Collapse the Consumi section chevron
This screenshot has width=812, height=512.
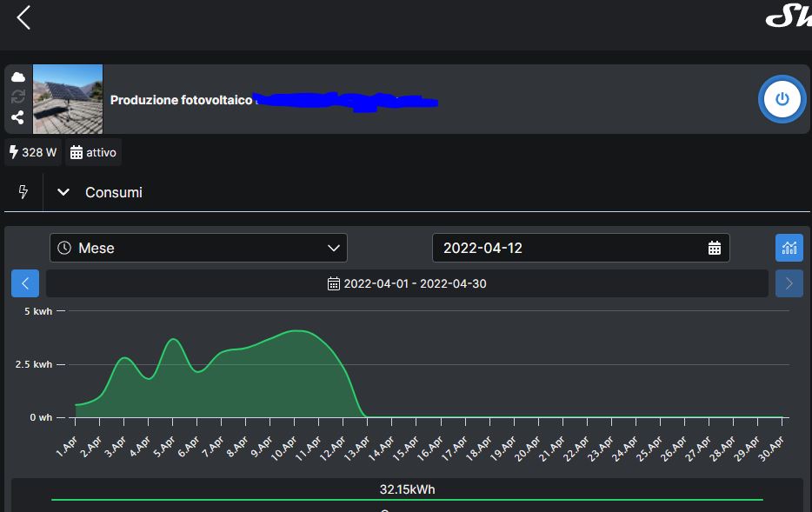63,192
